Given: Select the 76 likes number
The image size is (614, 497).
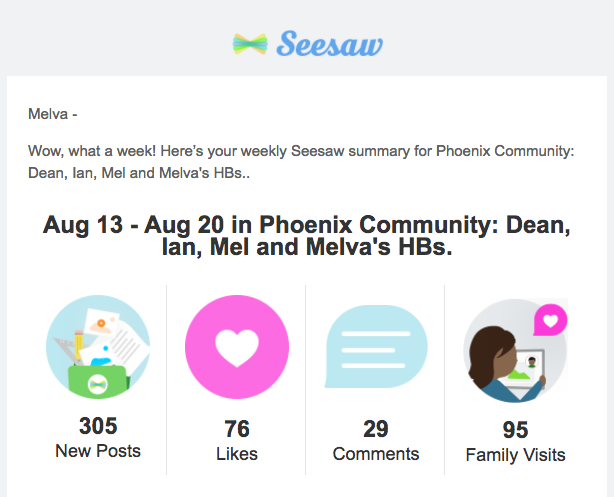Looking at the screenshot, I should (237, 429).
